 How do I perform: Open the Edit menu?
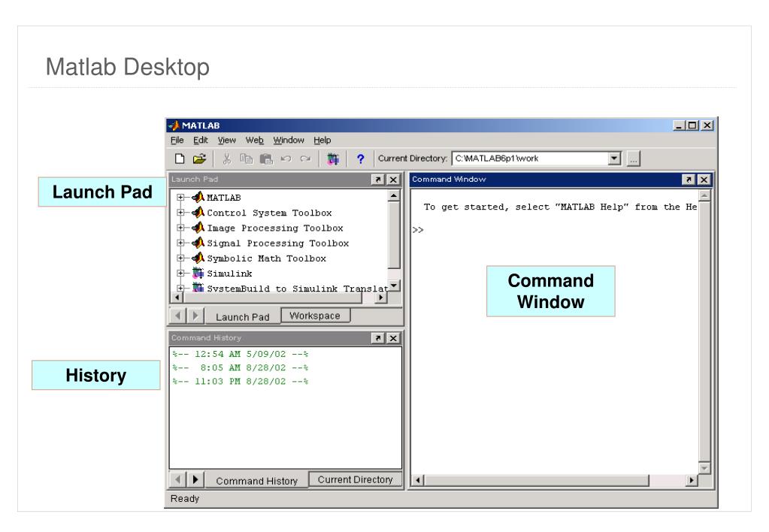click(200, 141)
